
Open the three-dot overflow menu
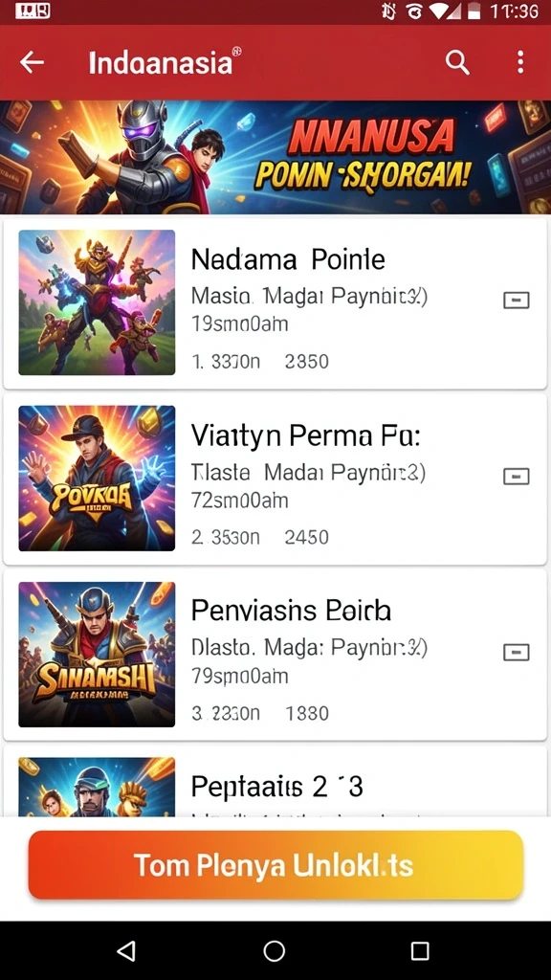tap(520, 62)
